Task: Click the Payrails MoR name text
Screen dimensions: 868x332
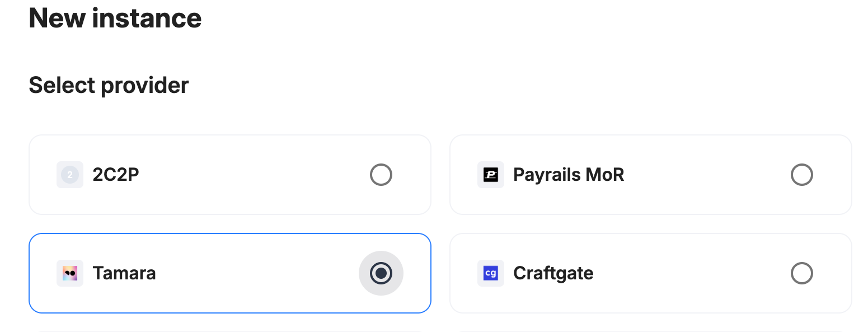Action: click(569, 175)
